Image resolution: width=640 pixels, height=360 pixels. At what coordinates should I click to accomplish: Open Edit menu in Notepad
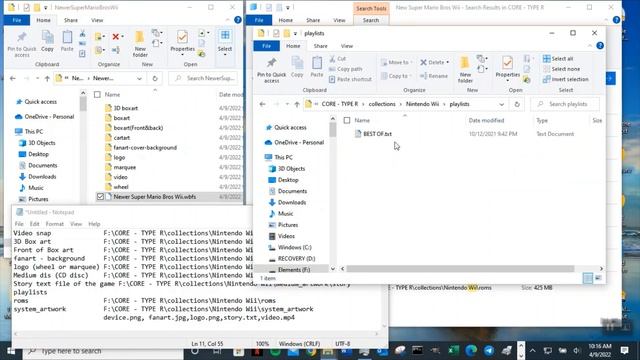tap(35, 224)
